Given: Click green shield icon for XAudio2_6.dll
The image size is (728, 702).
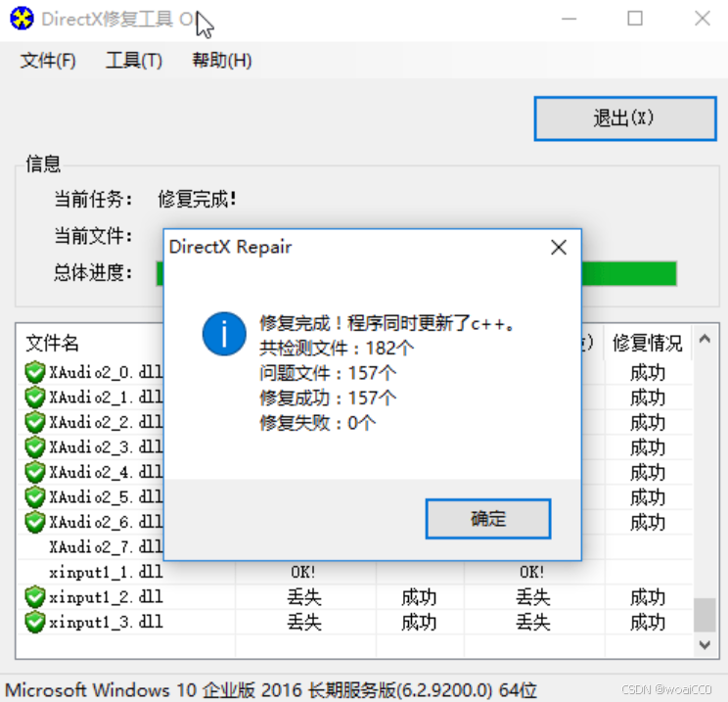Looking at the screenshot, I should (35, 523).
